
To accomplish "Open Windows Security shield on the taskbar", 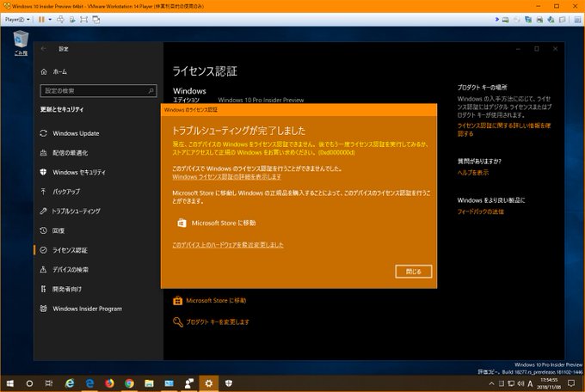I will point(229,383).
